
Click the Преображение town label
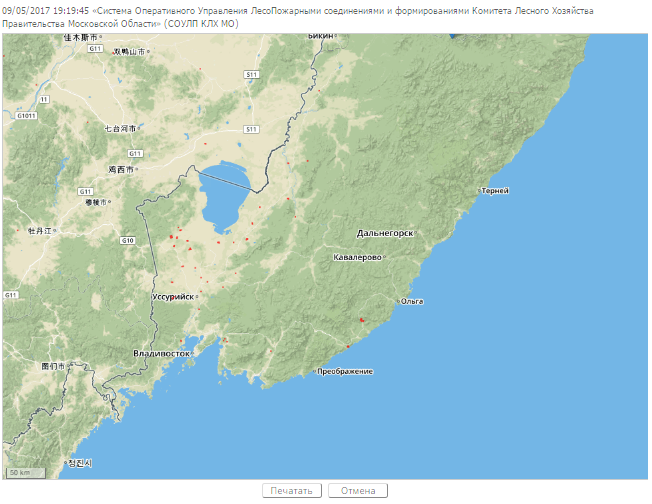(345, 372)
